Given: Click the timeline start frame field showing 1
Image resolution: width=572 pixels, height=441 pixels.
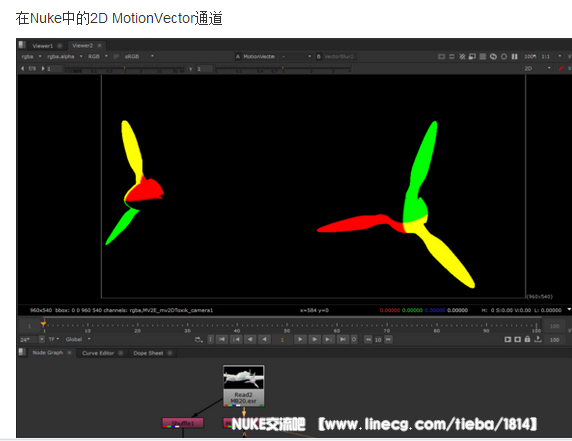Looking at the screenshot, I should coord(29,326).
